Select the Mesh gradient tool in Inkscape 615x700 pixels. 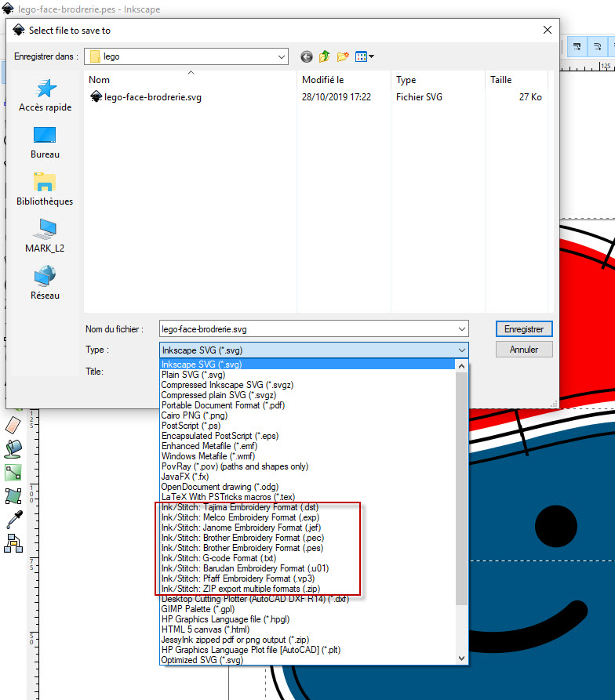13,496
